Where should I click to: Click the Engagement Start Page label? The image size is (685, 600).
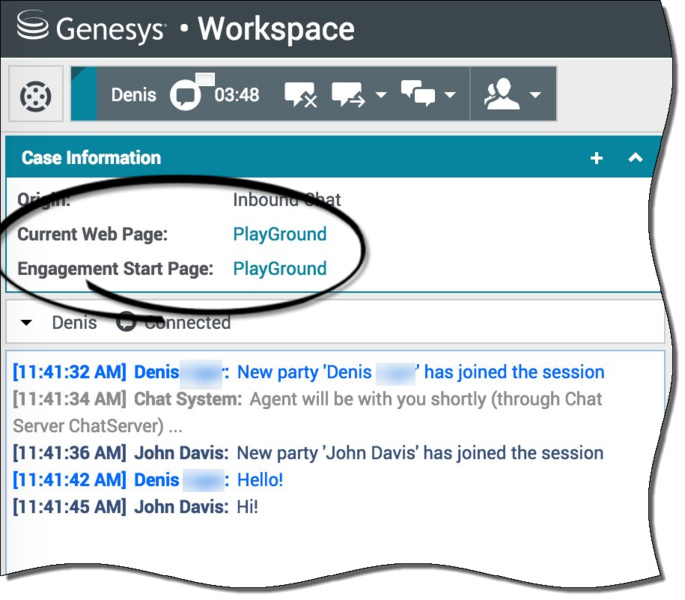coord(115,268)
